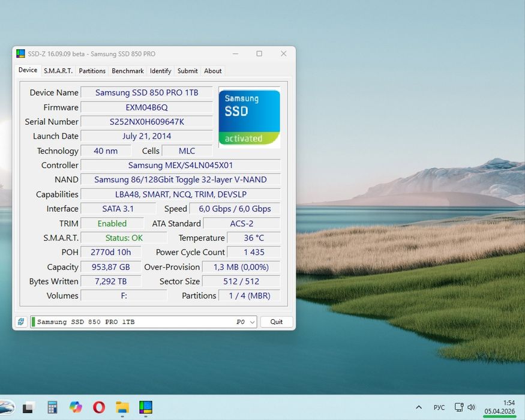The height and width of the screenshot is (420, 525).
Task: Click the capacity value 953,87 GB
Action: pos(111,267)
